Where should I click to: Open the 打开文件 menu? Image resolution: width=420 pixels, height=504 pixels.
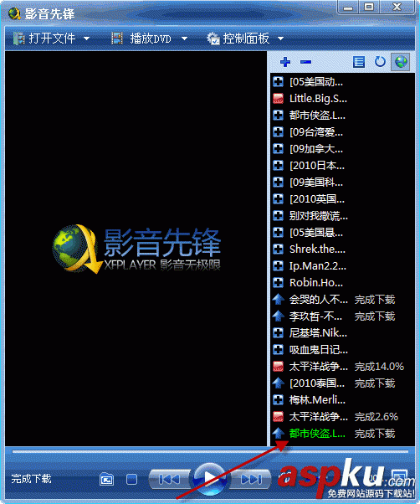52,39
